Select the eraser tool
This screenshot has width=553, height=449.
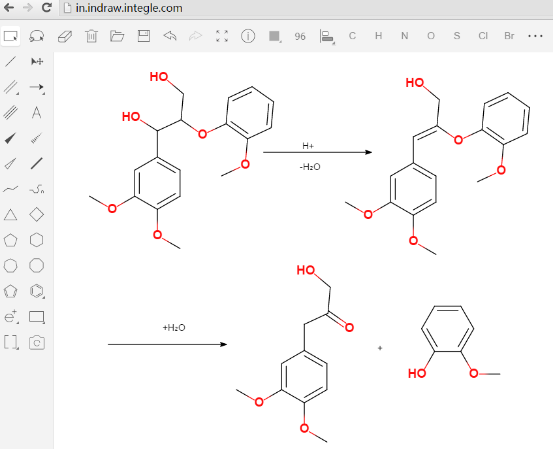pos(65,36)
